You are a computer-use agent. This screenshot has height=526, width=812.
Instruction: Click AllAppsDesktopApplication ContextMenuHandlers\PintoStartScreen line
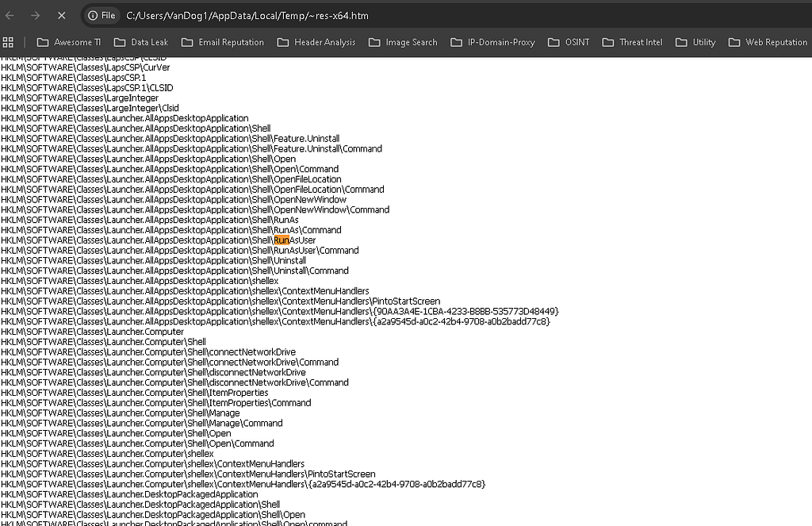click(x=220, y=301)
